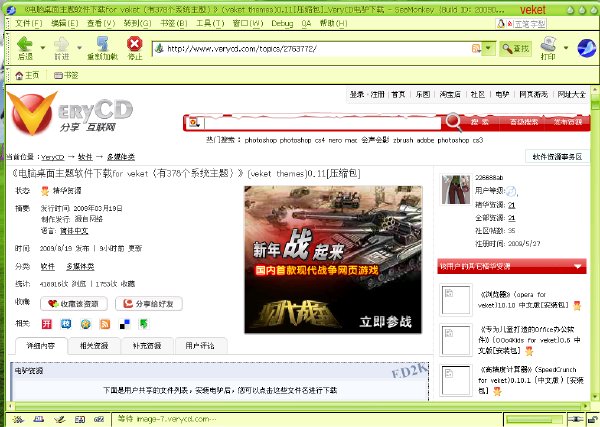This screenshot has width=600, height=427.
Task: Open the Back button history dropdown
Action: click(43, 48)
